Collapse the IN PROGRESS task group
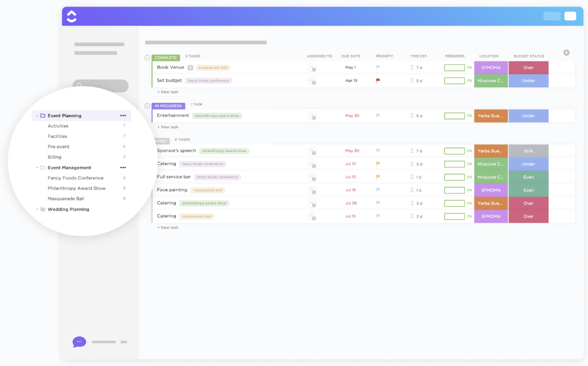The width and height of the screenshot is (588, 366). 147,106
